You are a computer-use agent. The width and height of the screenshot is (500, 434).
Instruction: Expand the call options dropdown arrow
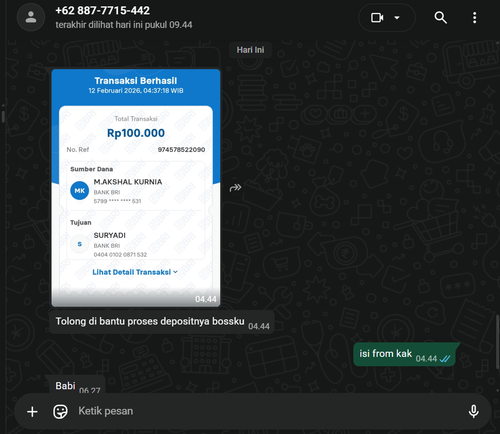click(x=397, y=17)
